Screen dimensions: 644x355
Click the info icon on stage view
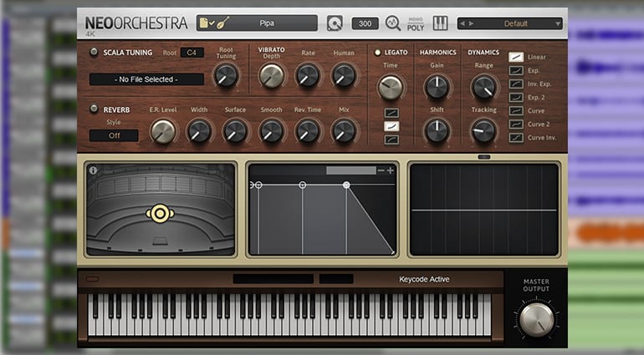[93, 170]
